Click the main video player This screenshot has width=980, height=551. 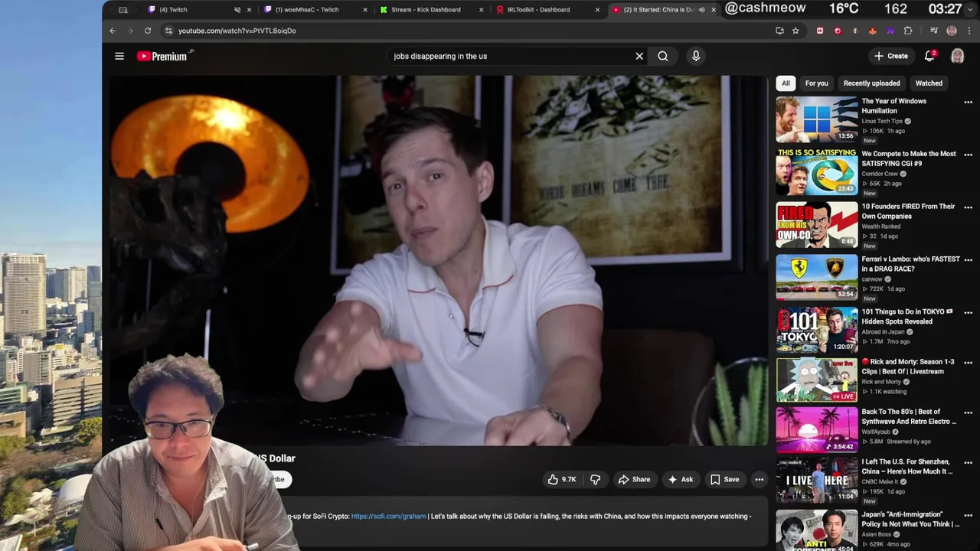[x=439, y=260]
